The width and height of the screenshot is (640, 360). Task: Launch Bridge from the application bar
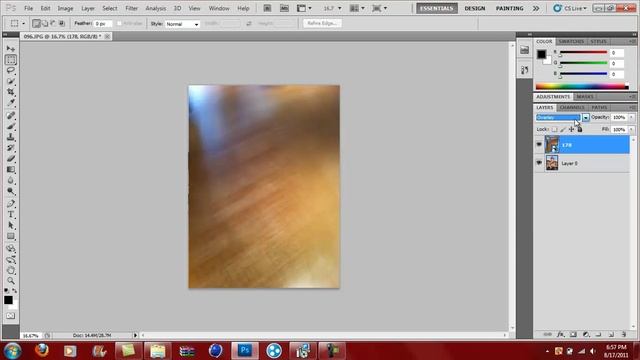[267, 8]
